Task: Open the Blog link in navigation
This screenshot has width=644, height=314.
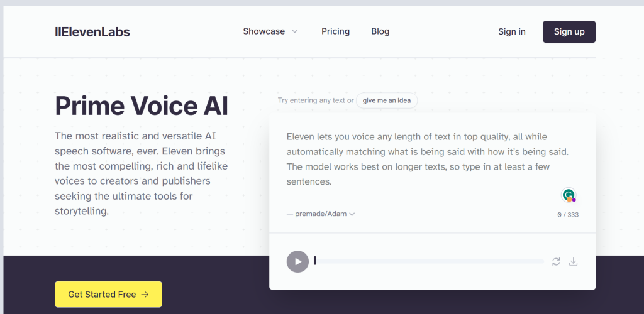Action: (x=380, y=31)
